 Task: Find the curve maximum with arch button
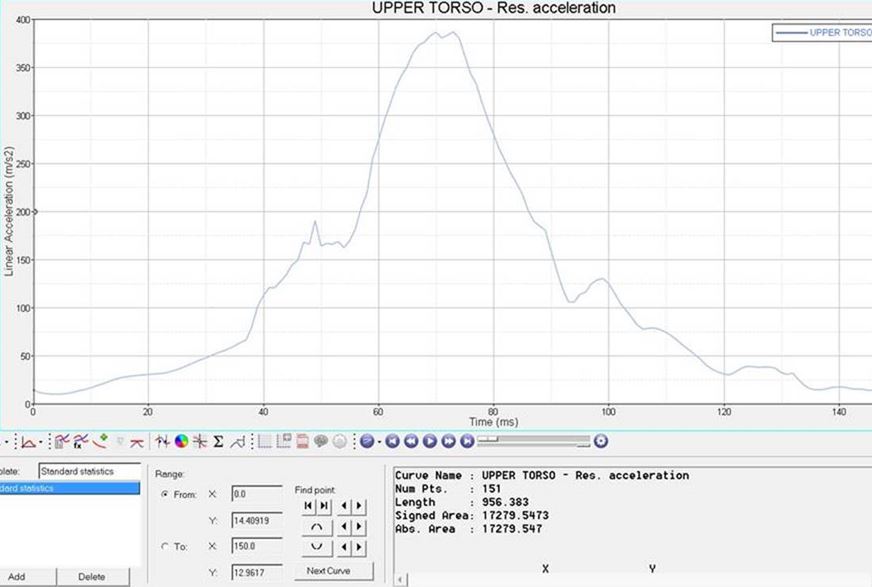tap(317, 527)
